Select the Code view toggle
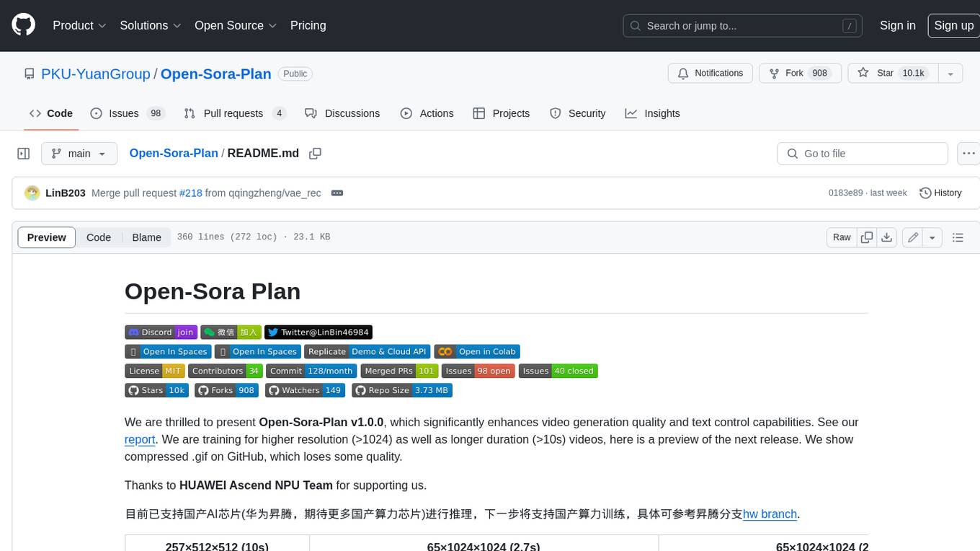The height and width of the screenshot is (551, 980). tap(99, 237)
